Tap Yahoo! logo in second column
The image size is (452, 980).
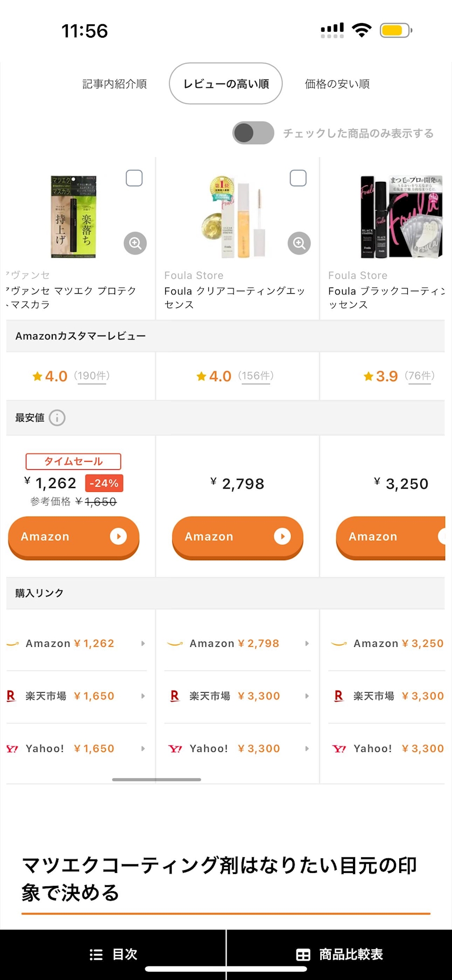(x=175, y=749)
